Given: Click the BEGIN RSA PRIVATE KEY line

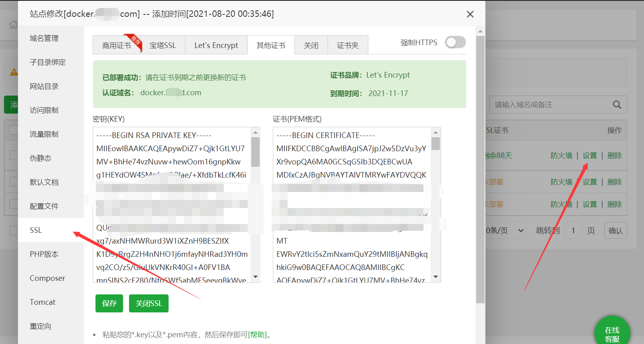Looking at the screenshot, I should pyautogui.click(x=154, y=135).
